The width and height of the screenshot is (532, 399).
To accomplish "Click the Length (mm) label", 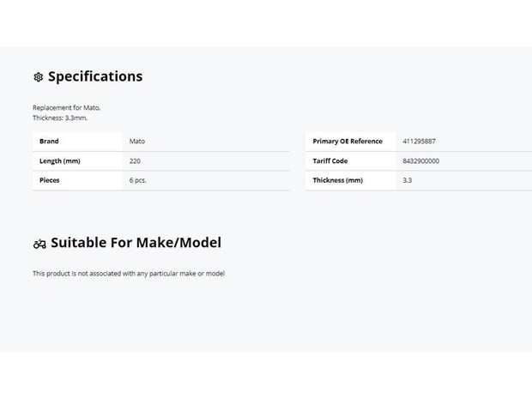I will 60,160.
